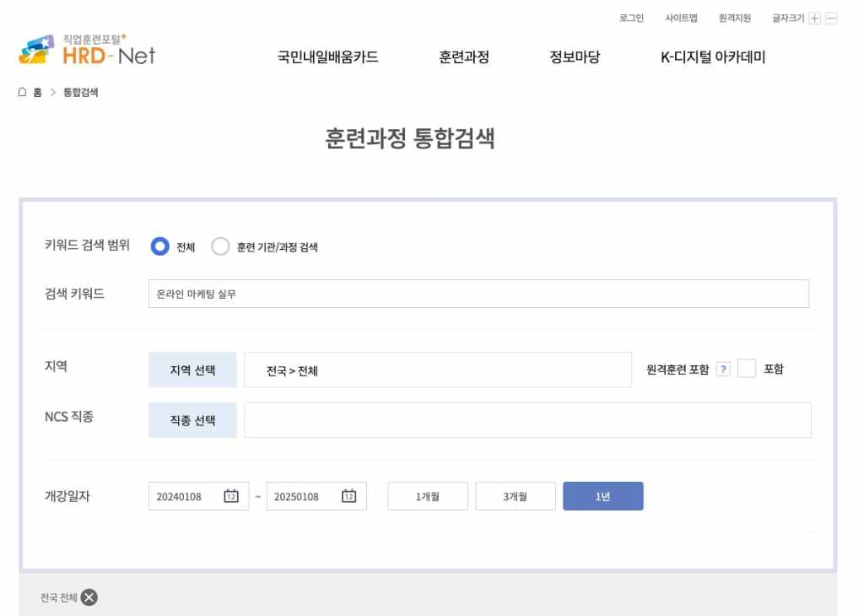Increase the font size with the plus icon
The image size is (864, 616).
[x=813, y=18]
